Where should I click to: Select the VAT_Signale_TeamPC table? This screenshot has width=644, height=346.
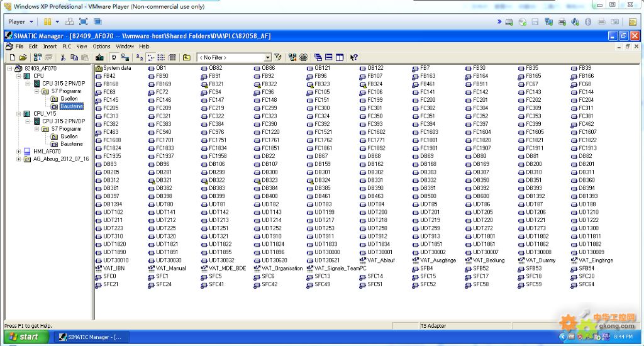tap(336, 269)
